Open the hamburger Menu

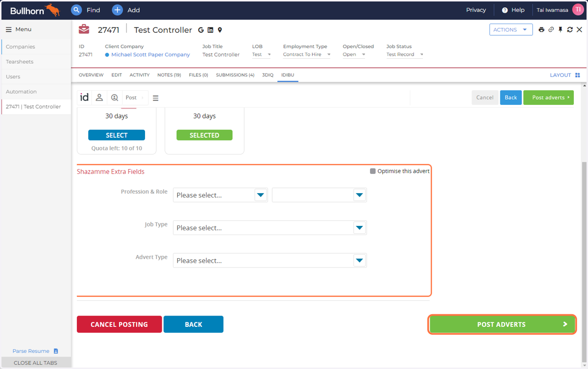pyautogui.click(x=19, y=29)
